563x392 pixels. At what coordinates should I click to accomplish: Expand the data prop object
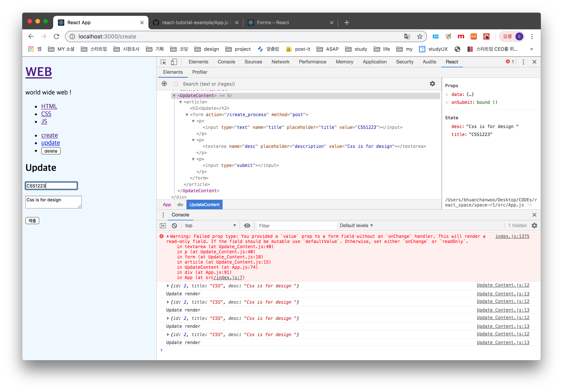pos(447,95)
